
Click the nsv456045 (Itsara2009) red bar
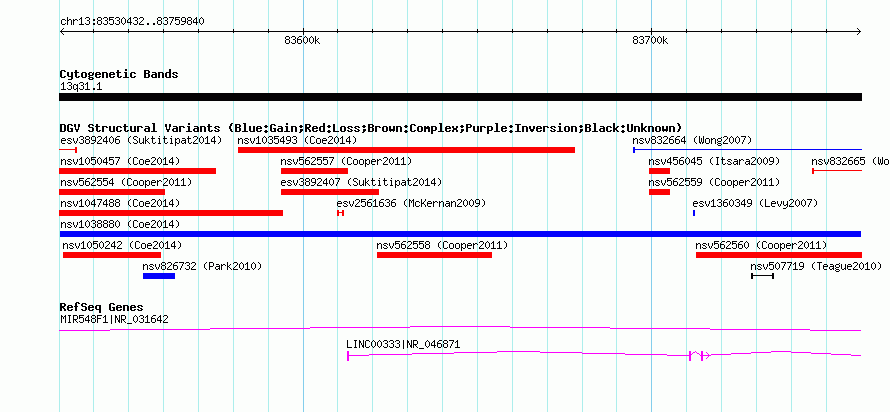[x=660, y=171]
